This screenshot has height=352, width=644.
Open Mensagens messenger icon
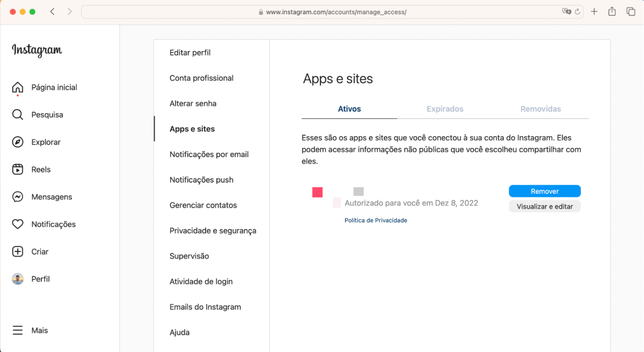(17, 197)
